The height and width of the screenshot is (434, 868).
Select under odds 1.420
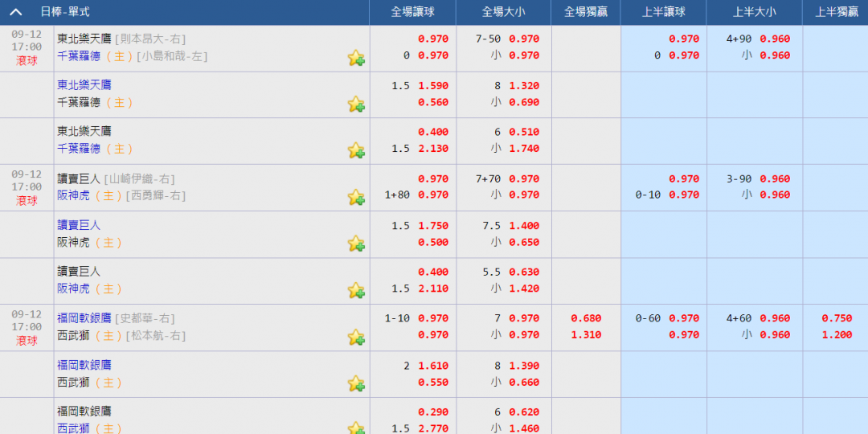[524, 289]
